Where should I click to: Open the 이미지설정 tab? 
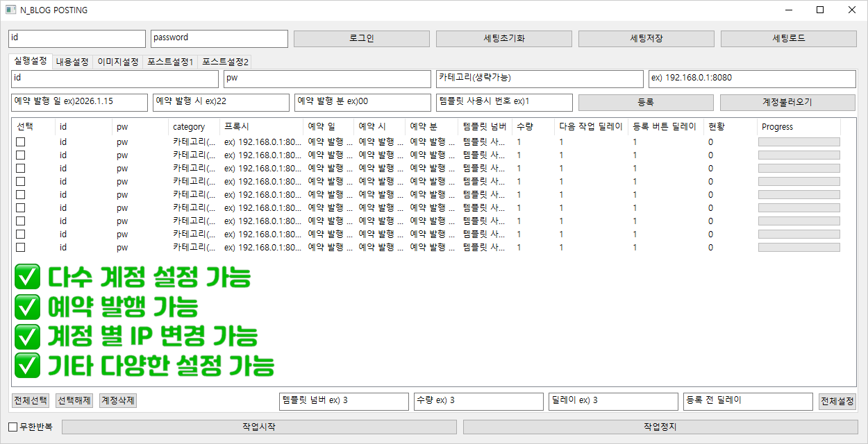click(x=118, y=62)
